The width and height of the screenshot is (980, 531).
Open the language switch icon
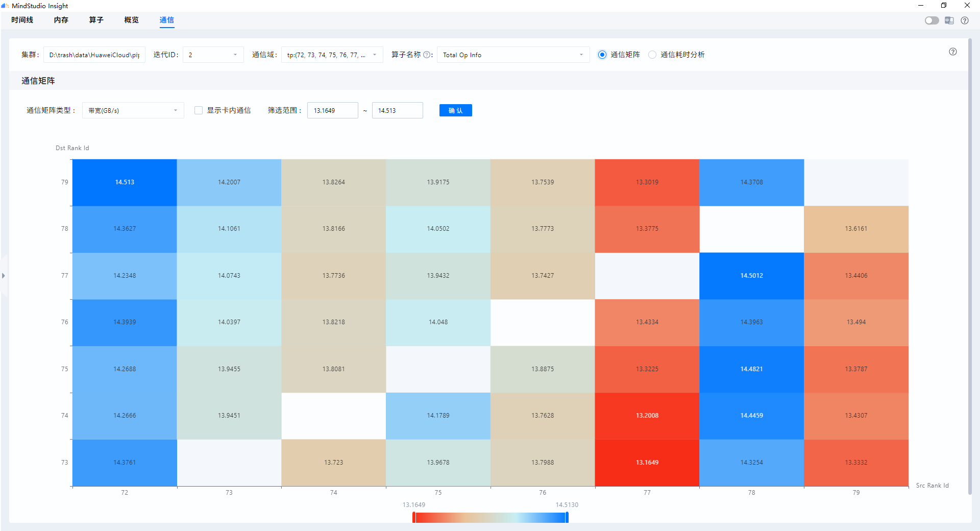949,20
